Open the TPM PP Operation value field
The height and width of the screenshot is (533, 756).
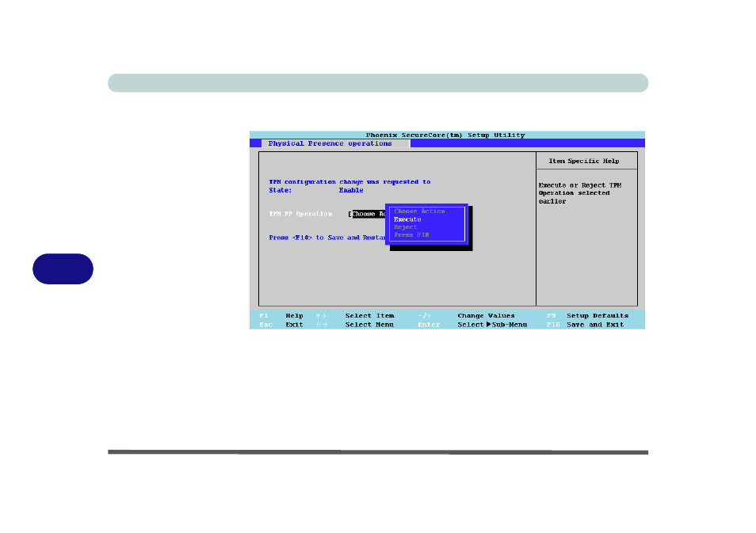367,214
